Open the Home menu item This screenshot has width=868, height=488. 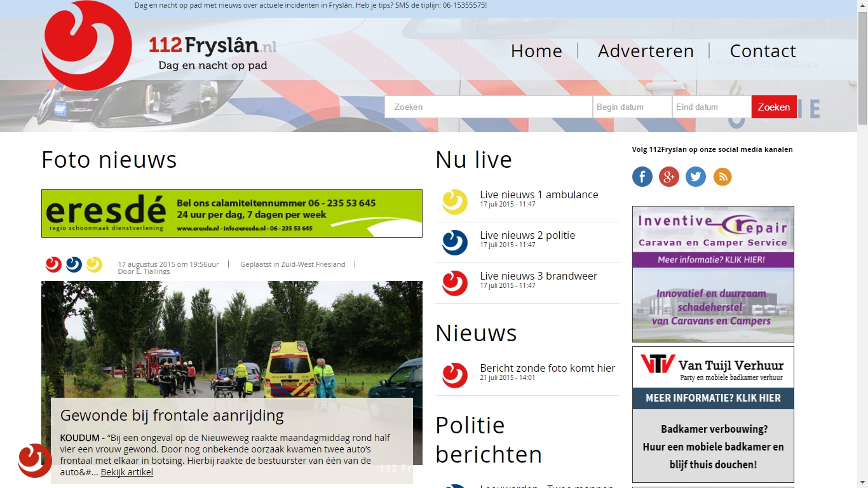(536, 51)
